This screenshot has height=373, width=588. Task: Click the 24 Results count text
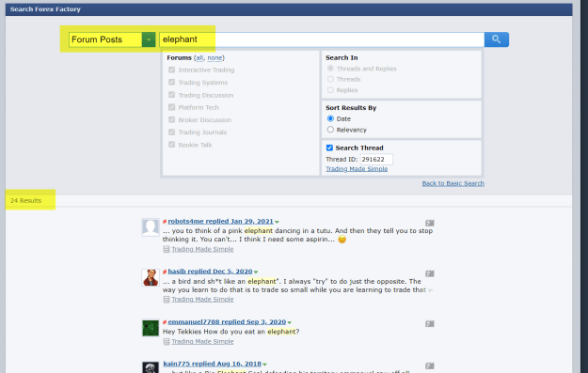point(26,201)
